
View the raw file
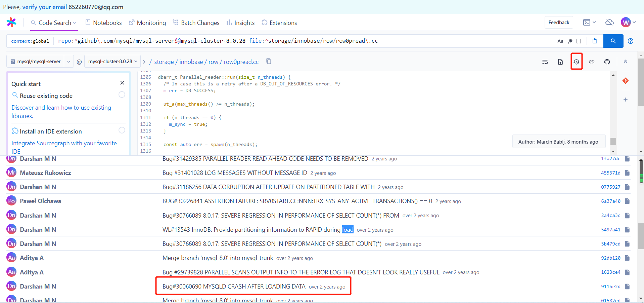[560, 62]
